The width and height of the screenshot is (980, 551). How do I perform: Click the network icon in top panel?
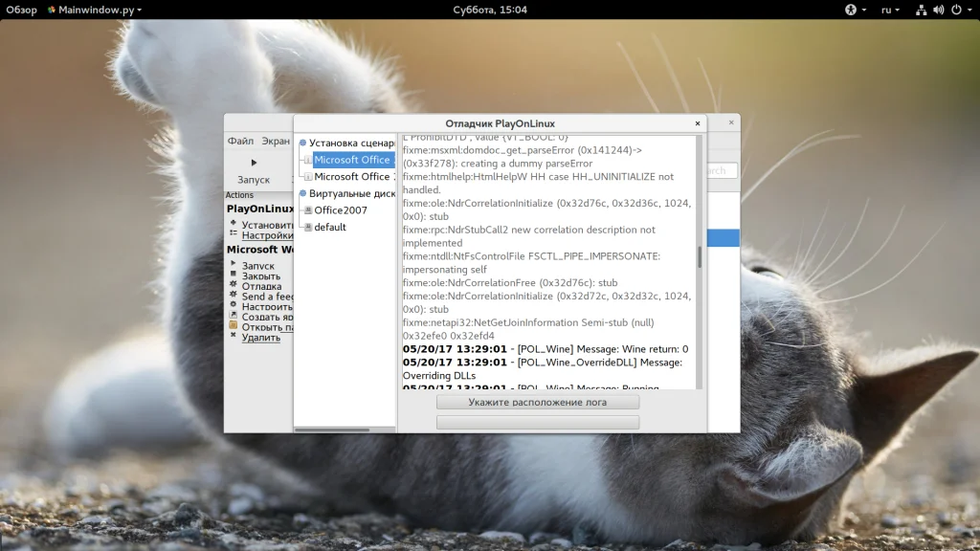921,10
